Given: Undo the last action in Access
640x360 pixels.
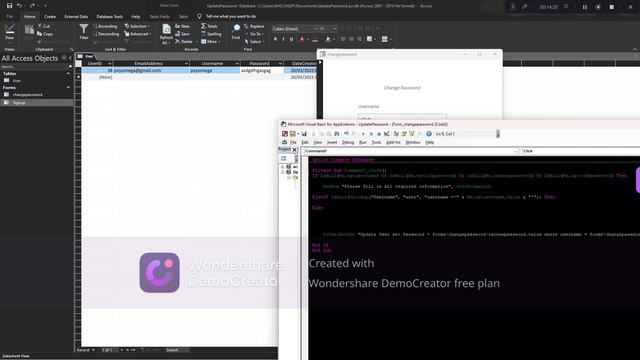Looking at the screenshot, I should pyautogui.click(x=19, y=6).
